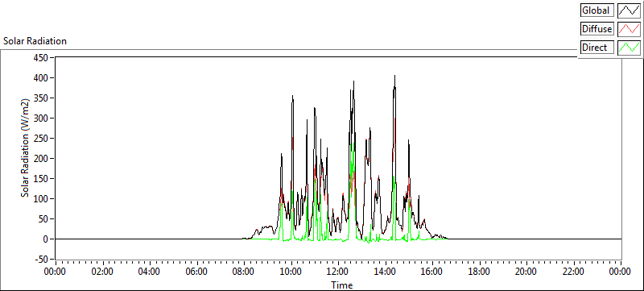Click the 200 y-axis value
Screen dimensions: 644x291
coord(41,158)
